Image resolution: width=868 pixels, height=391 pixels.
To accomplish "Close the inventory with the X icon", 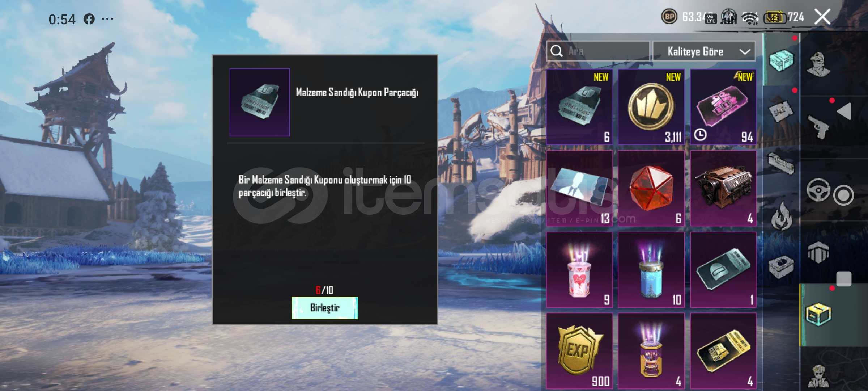I will pyautogui.click(x=822, y=17).
